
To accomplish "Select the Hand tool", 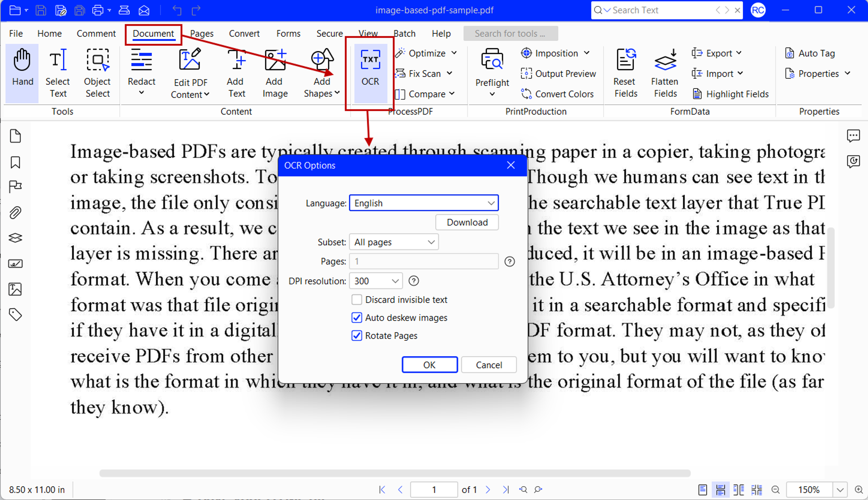I will click(x=22, y=73).
